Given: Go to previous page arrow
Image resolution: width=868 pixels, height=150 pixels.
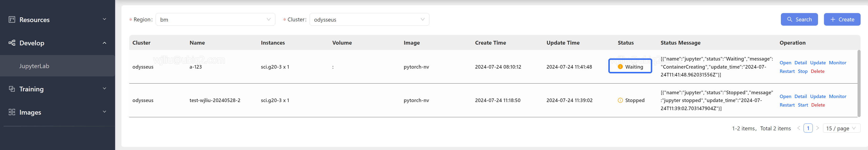Looking at the screenshot, I should [x=798, y=128].
